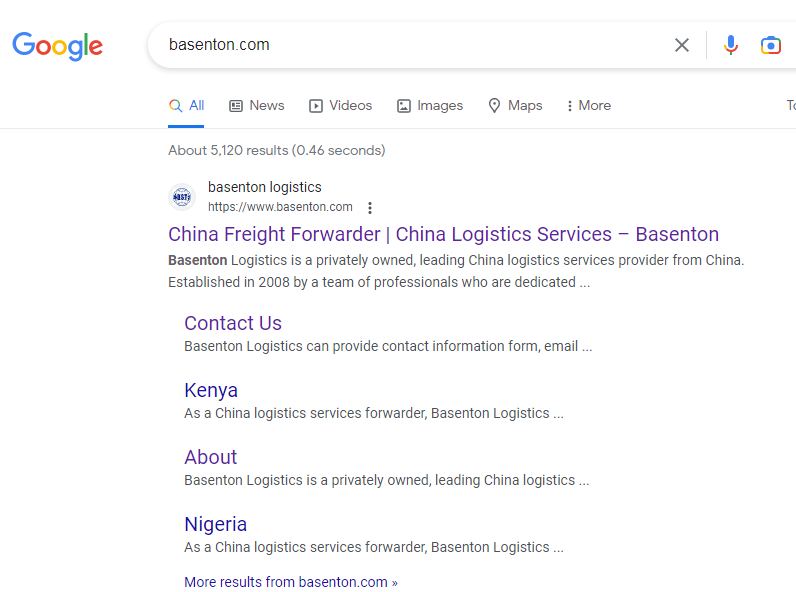Open the Contact Us sitelink
This screenshot has height=592, width=796.
pyautogui.click(x=233, y=323)
